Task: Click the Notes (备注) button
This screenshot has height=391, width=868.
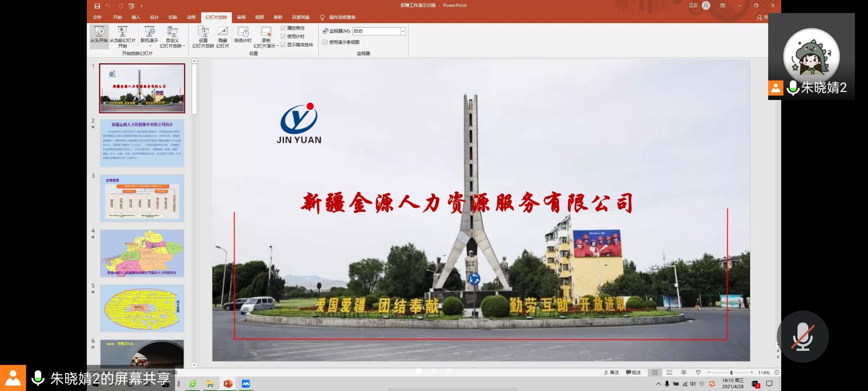Action: coord(611,372)
